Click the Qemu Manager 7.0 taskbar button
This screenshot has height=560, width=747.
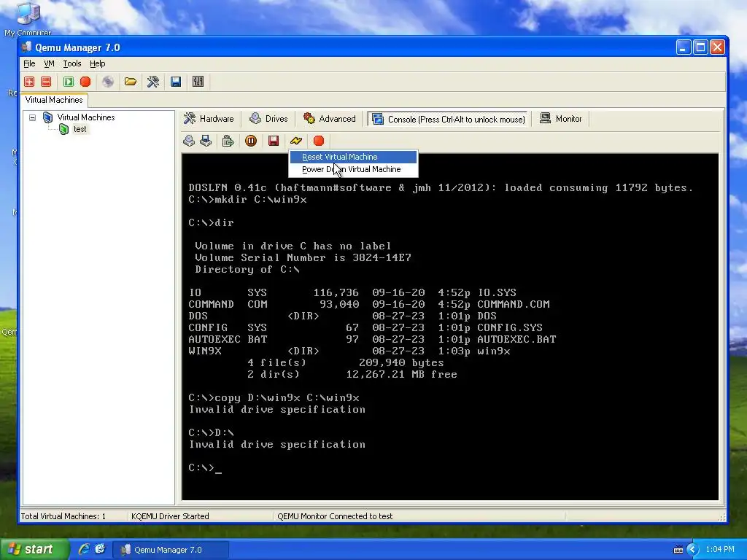point(170,550)
